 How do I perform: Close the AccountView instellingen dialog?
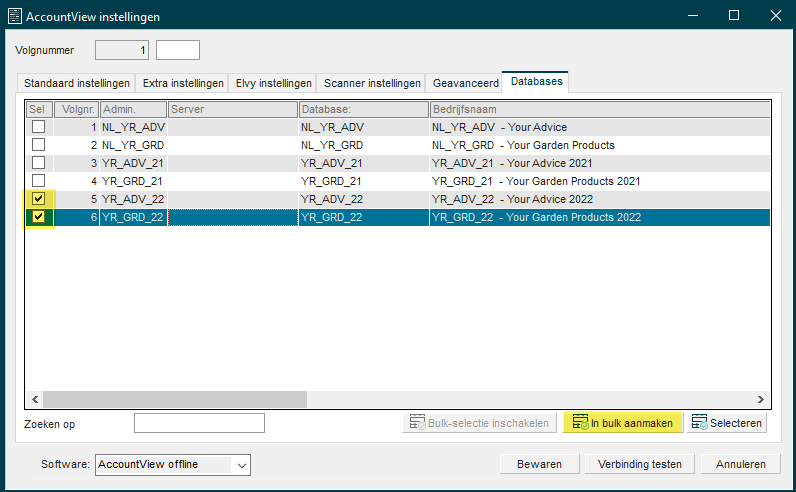pos(776,15)
